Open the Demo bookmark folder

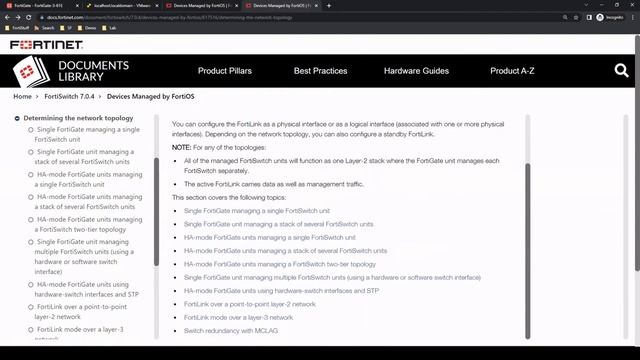(87, 28)
